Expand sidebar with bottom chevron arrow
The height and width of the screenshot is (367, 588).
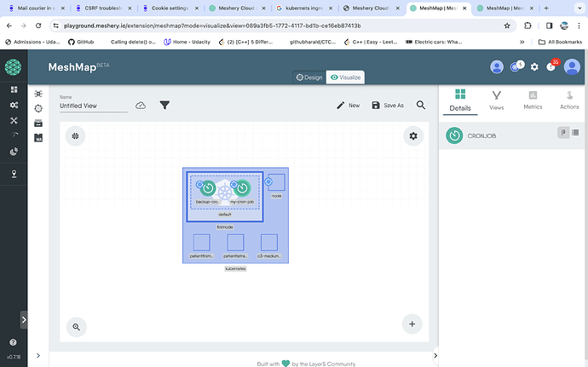tap(38, 355)
